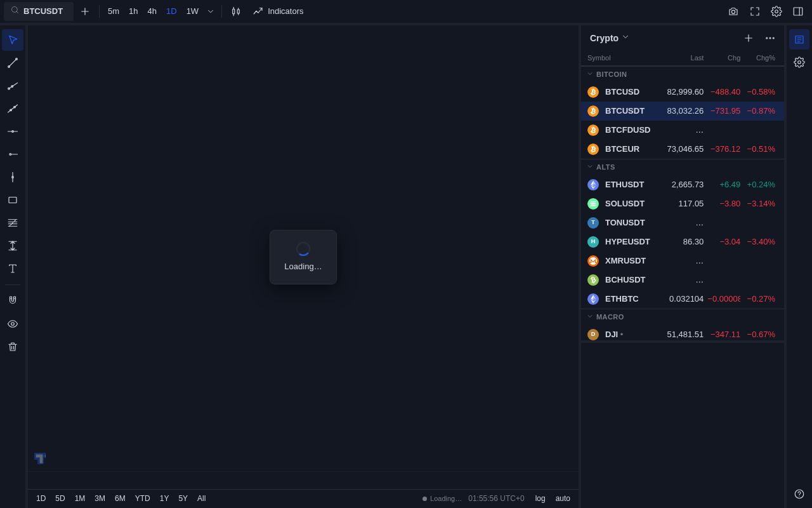Open the watchlist more options menu
The height and width of the screenshot is (508, 812).
click(x=770, y=38)
